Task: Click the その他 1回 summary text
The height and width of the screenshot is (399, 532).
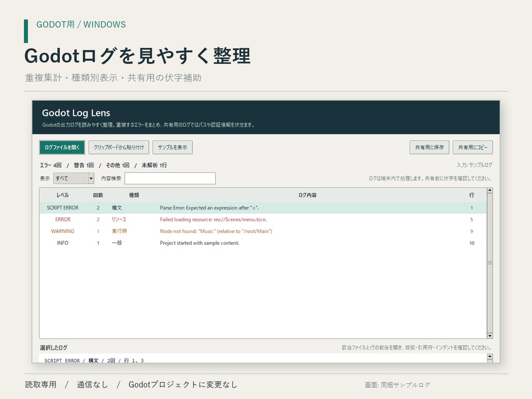Action: click(x=117, y=165)
